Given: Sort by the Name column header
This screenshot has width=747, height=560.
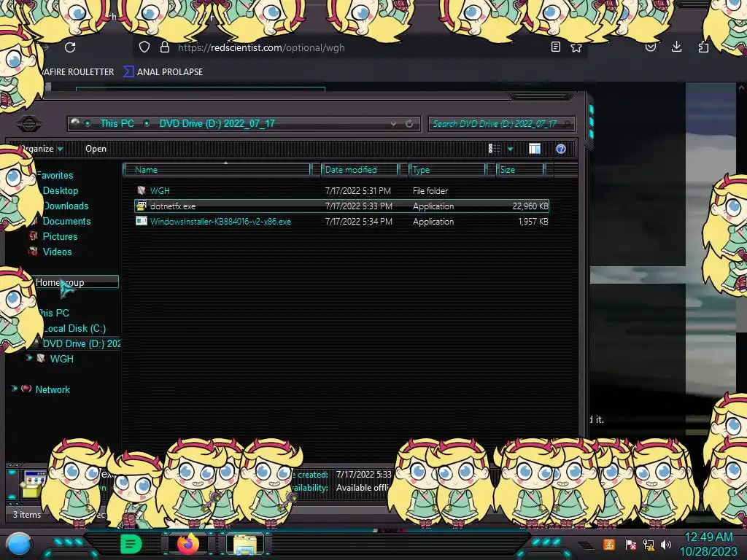Looking at the screenshot, I should [x=217, y=169].
